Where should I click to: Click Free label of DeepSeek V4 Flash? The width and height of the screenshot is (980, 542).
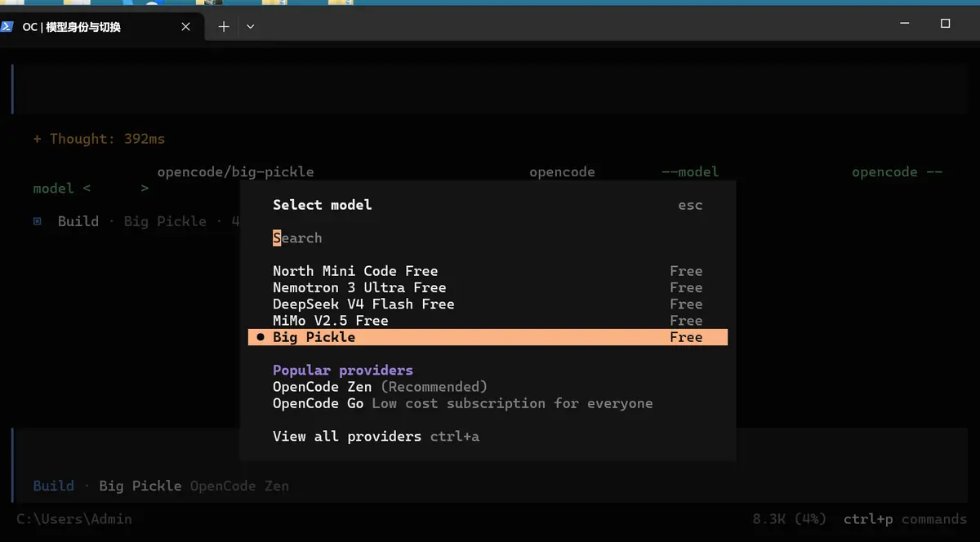686,304
